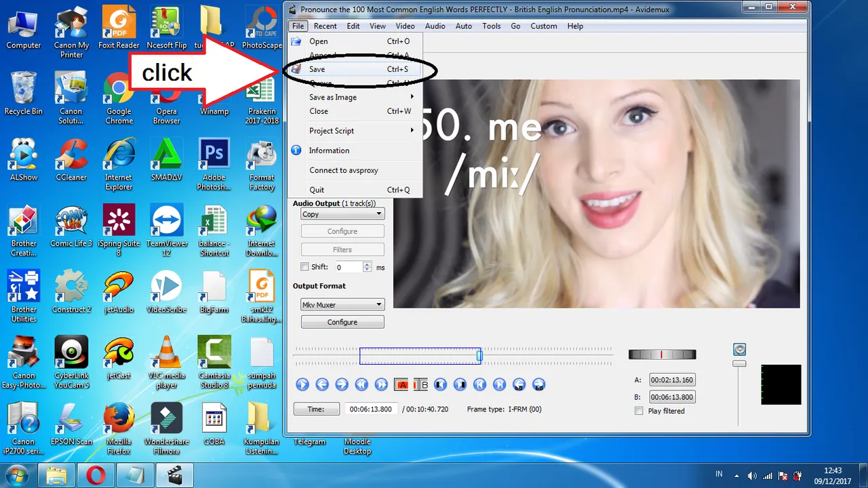Click the audio Filters button
This screenshot has height=488, width=868.
pyautogui.click(x=342, y=249)
